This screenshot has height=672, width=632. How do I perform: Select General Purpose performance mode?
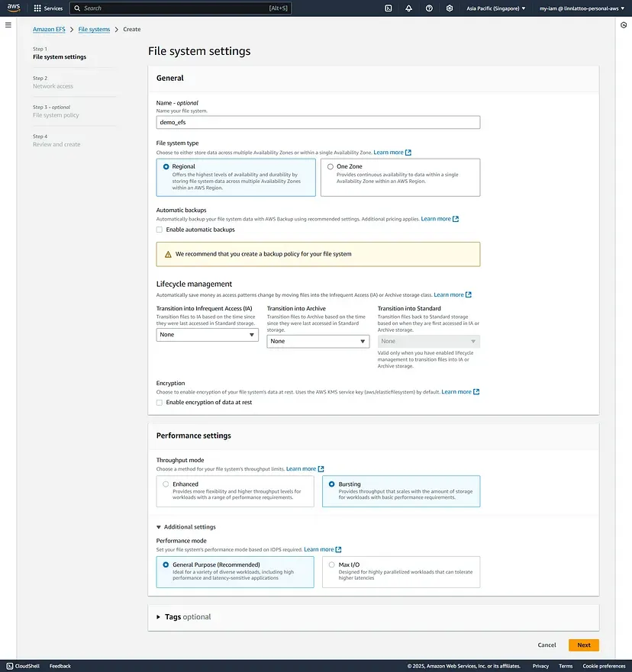tap(166, 565)
